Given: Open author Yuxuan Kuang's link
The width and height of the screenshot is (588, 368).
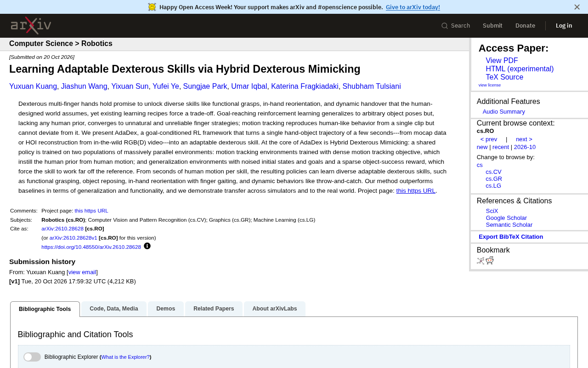Looking at the screenshot, I should (x=33, y=86).
